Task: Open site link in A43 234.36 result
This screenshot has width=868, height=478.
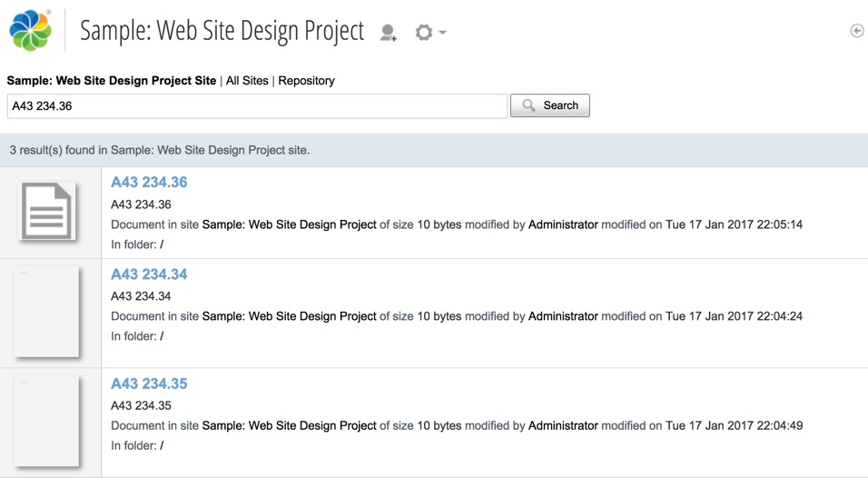Action: click(289, 224)
